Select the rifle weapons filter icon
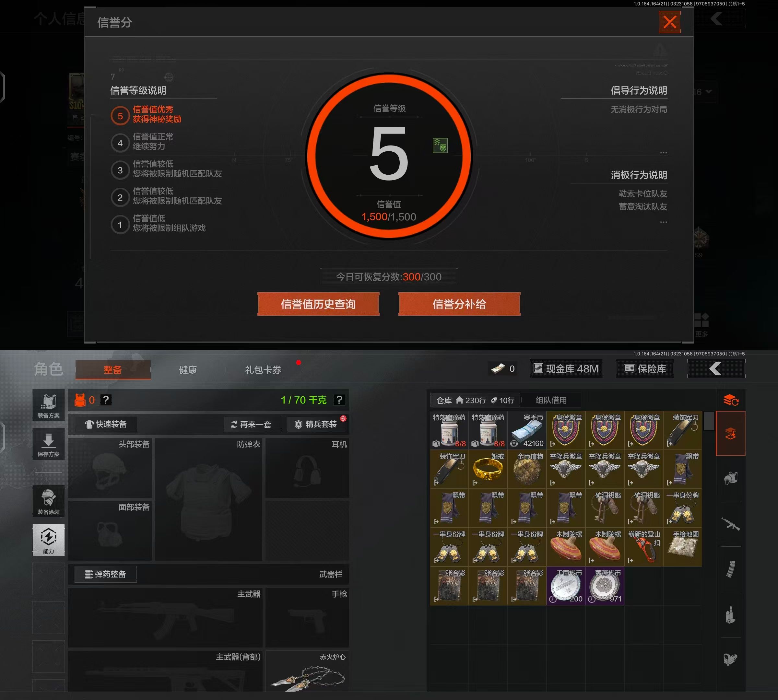The height and width of the screenshot is (700, 778). 730,524
